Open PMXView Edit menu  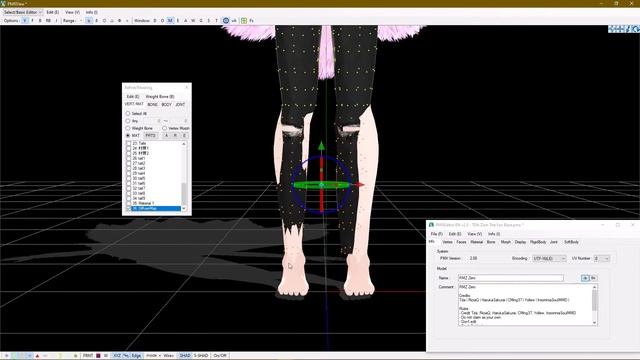53,12
